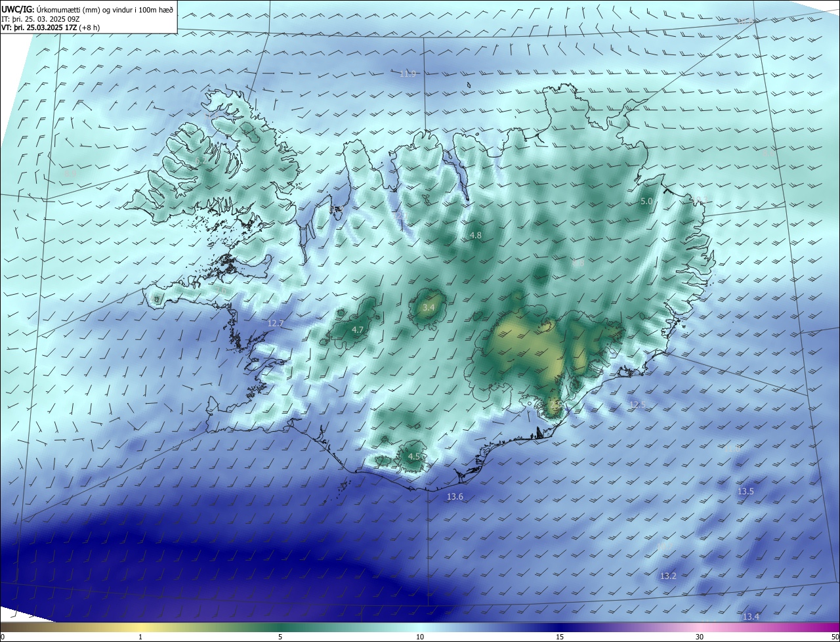Click the colorbar at the 30 mm tick

click(700, 637)
